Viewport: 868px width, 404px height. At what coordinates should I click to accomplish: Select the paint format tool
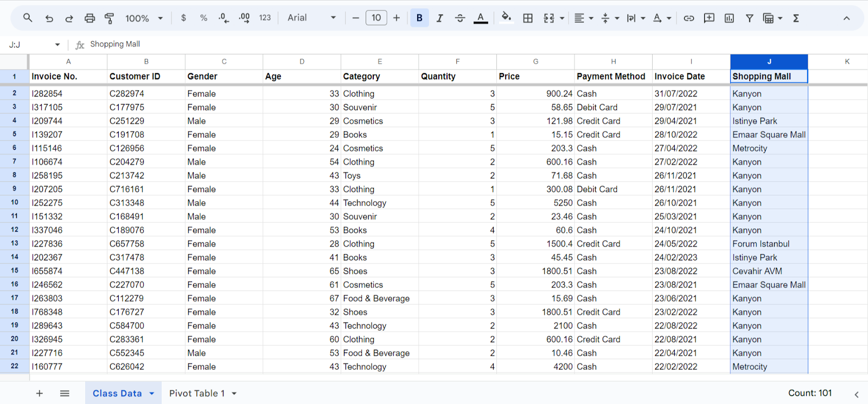[x=109, y=18]
